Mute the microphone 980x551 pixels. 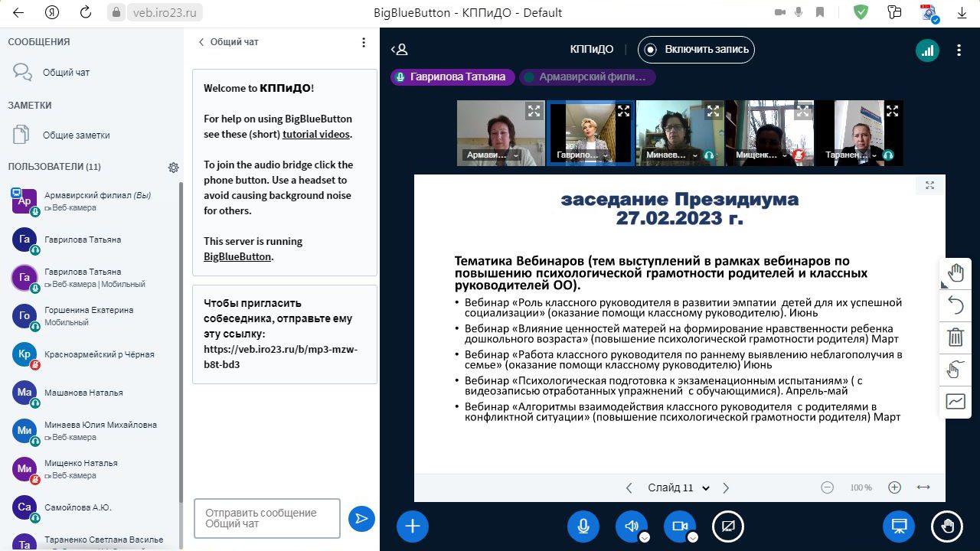583,526
